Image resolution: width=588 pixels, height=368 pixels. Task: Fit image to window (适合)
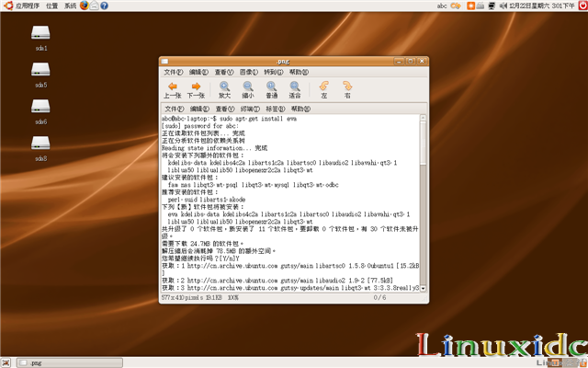coord(295,90)
